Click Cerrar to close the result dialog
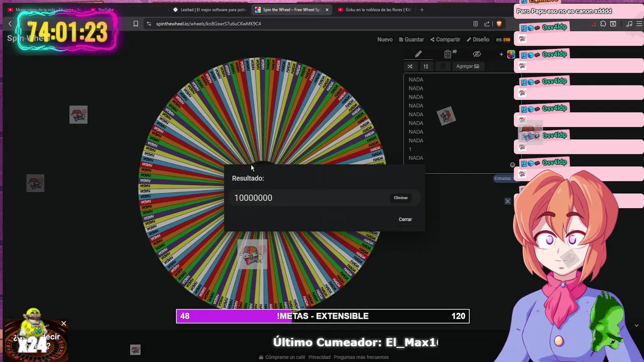The image size is (644, 362). [406, 219]
